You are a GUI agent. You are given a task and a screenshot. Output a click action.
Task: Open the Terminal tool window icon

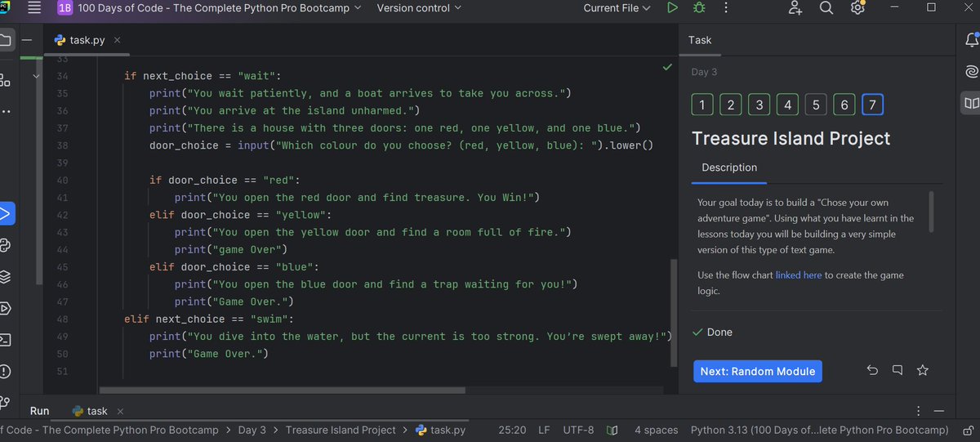pyautogui.click(x=5, y=339)
